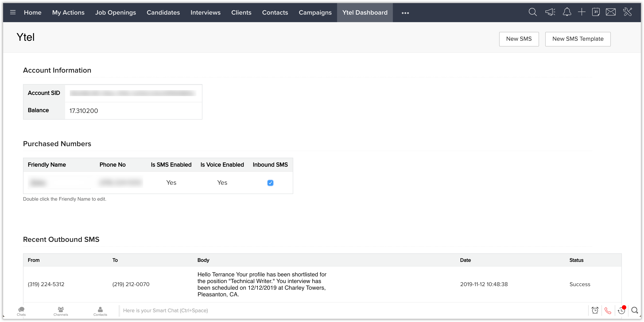Go to the Candidates tab
The image size is (644, 322).
point(163,12)
